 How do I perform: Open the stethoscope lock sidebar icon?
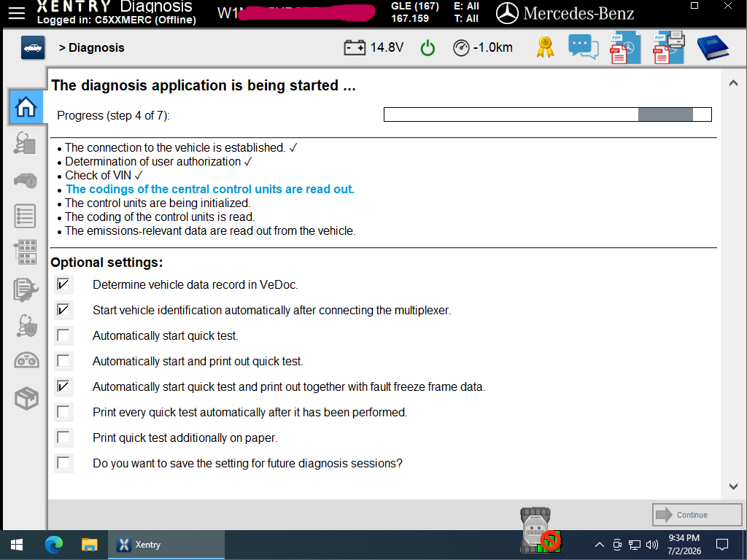(27, 326)
